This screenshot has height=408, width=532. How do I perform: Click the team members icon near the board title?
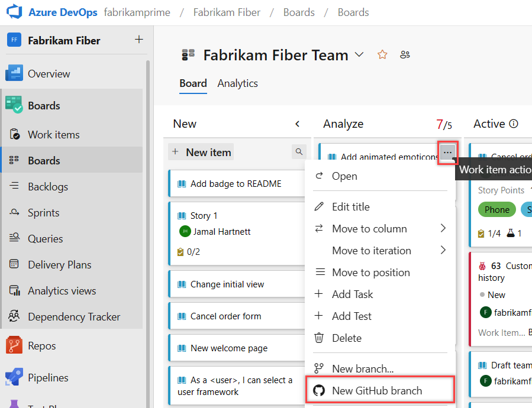point(404,54)
